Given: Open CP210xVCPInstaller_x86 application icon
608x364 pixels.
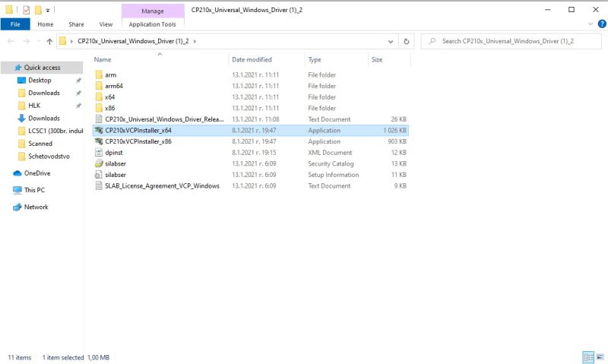Looking at the screenshot, I should tap(99, 141).
